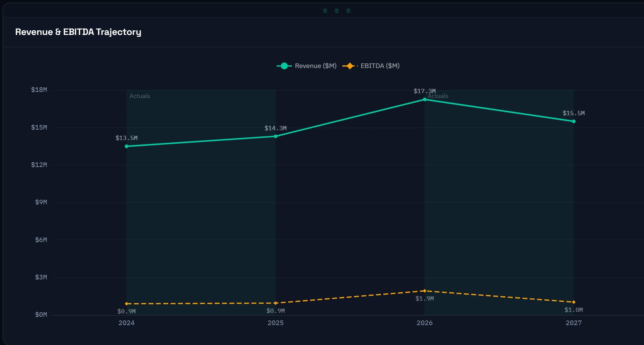Click the $18M y-axis tick label
The height and width of the screenshot is (345, 644).
point(39,90)
